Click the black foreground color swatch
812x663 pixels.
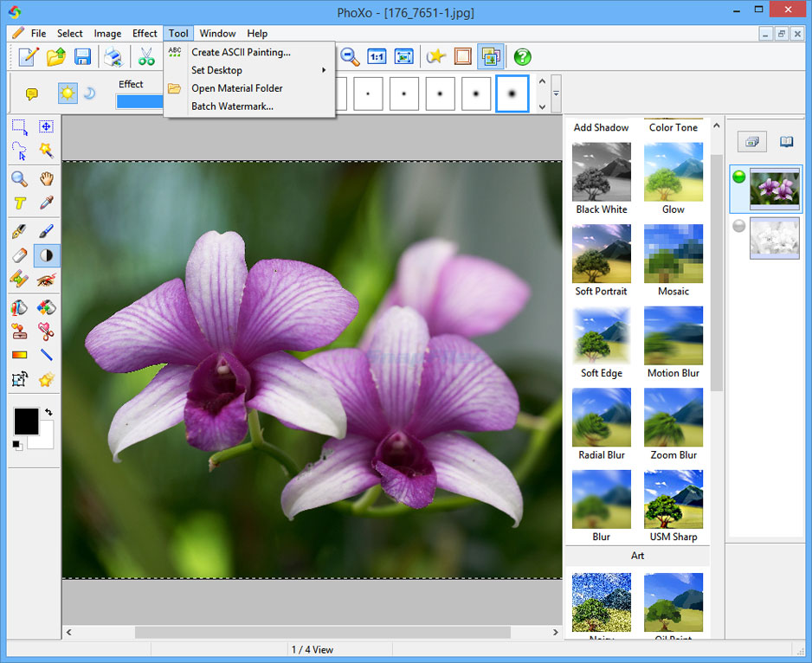26,422
